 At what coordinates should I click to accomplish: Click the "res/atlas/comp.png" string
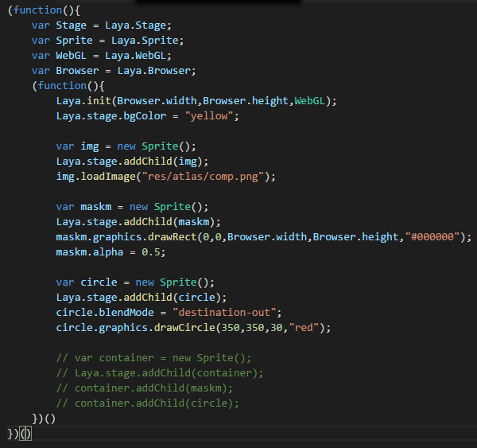203,177
